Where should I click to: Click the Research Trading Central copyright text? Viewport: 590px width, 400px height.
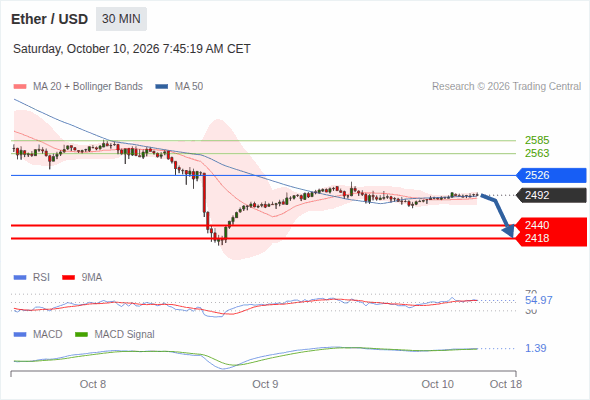click(x=506, y=87)
